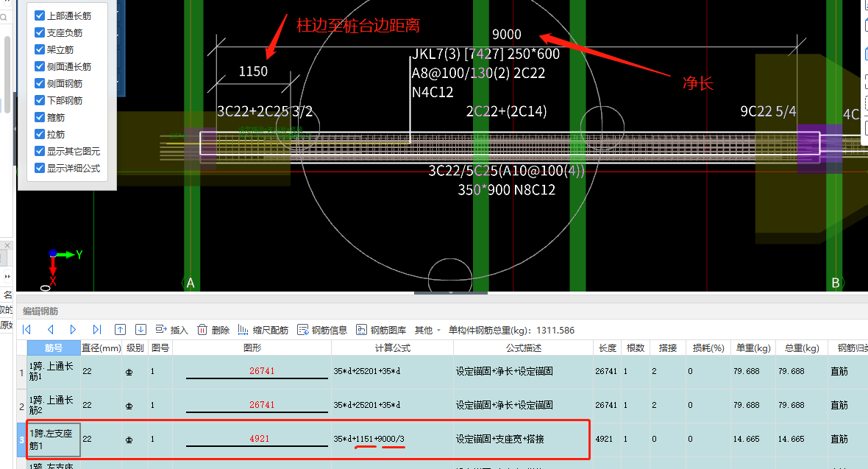Click mid-span annotation 2C22+(2C14)
Viewport: 868px width, 469px height.
tap(506, 111)
